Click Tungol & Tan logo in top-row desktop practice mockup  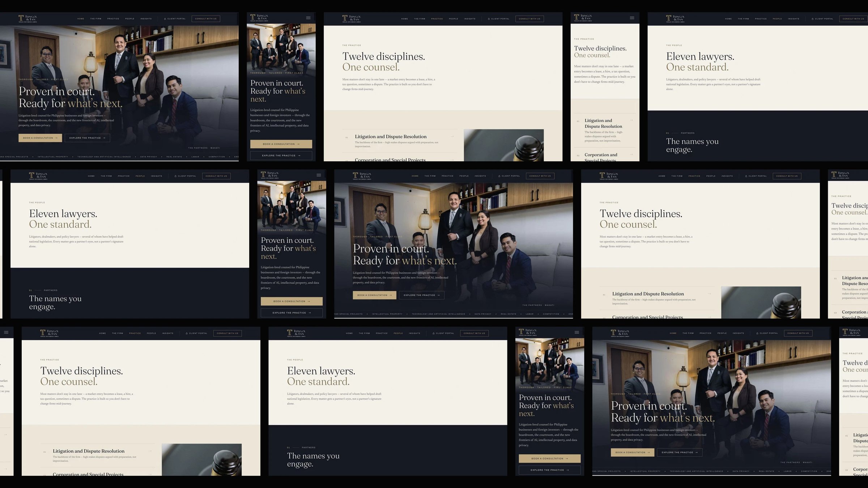(x=352, y=18)
